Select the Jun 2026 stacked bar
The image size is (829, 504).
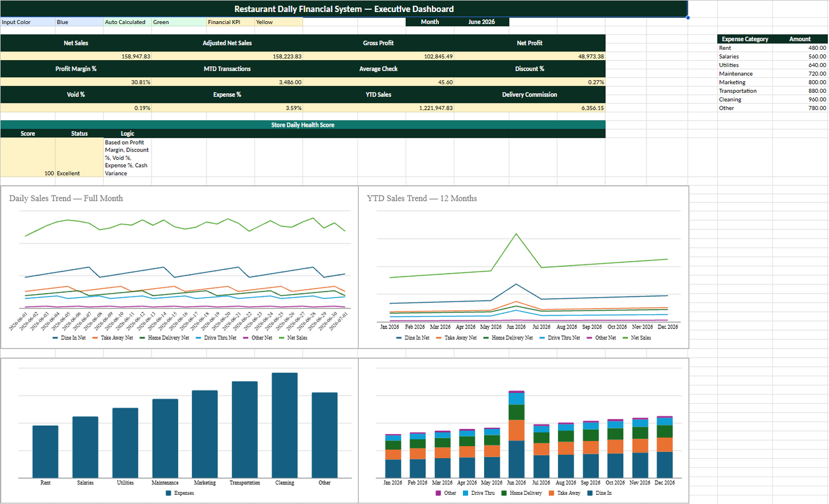tap(516, 434)
